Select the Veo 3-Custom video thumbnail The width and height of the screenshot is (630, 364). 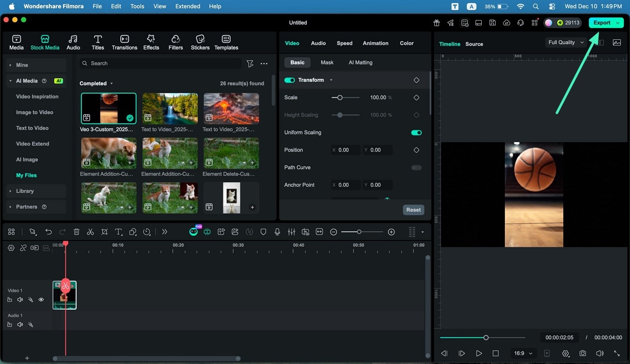point(109,108)
